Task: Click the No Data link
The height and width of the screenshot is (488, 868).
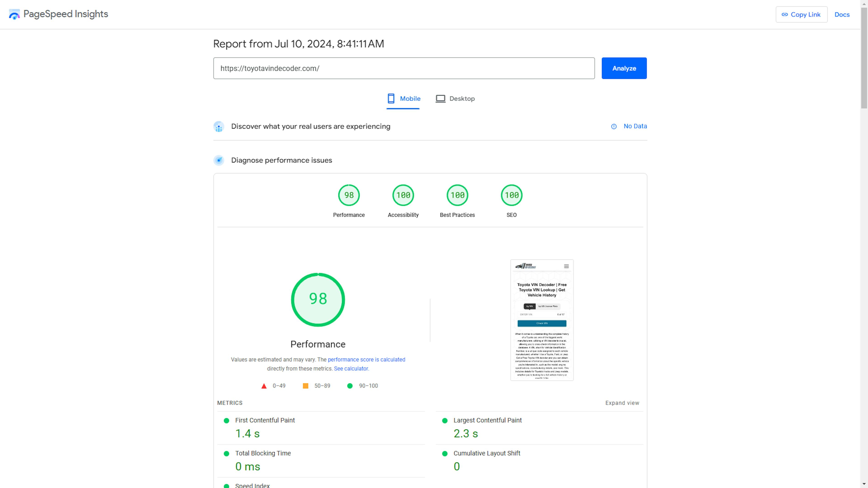Action: (635, 126)
